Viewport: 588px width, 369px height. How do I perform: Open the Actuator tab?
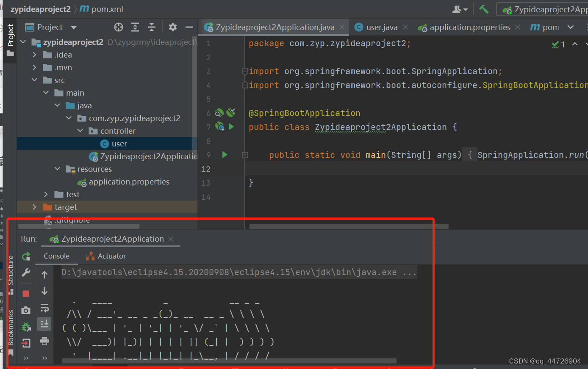pos(106,256)
